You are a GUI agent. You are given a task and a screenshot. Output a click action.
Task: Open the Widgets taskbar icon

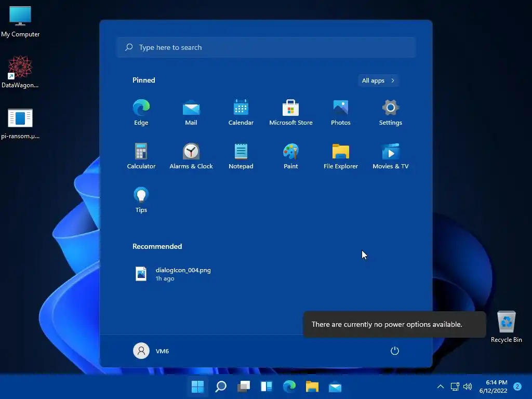[267, 387]
